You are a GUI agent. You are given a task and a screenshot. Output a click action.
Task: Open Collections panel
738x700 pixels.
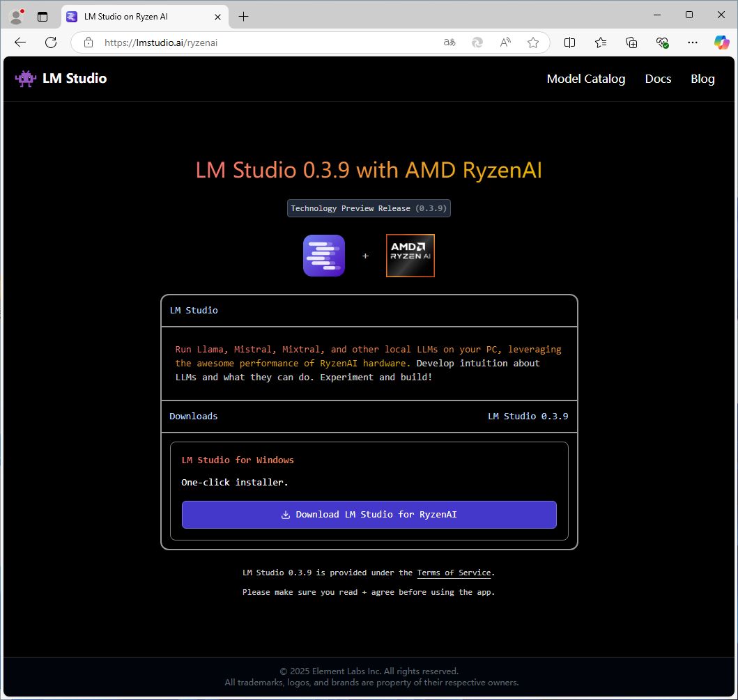point(631,42)
